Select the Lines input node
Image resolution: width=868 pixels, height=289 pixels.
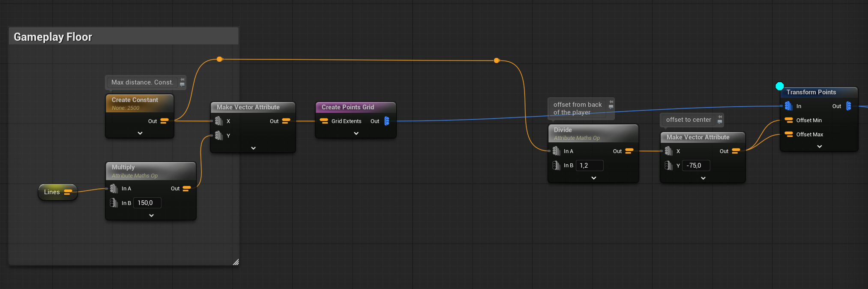pyautogui.click(x=52, y=192)
